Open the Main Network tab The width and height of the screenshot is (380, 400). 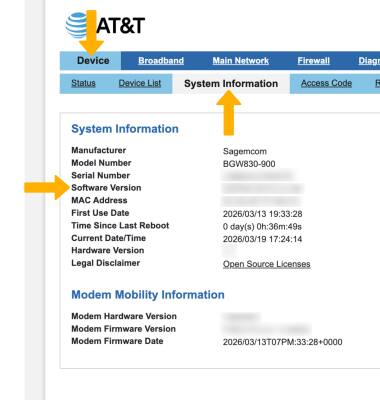point(241,61)
